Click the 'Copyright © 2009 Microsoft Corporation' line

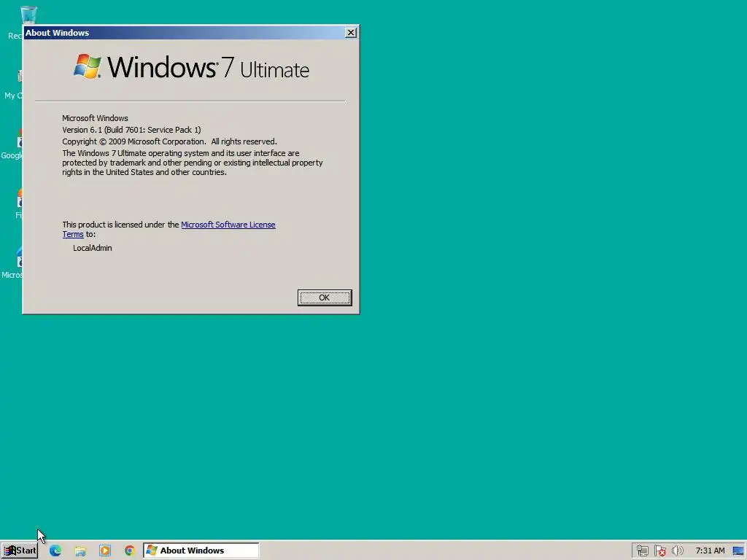click(169, 141)
